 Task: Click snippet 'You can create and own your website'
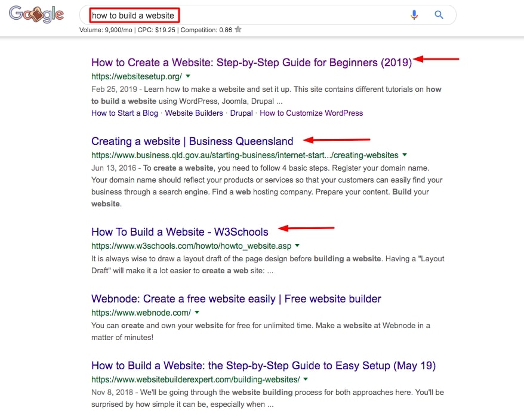(157, 326)
